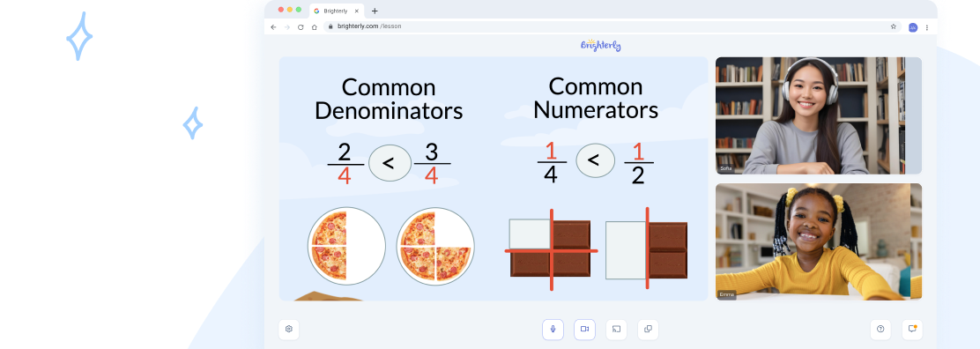Image resolution: width=980 pixels, height=349 pixels.
Task: Open a new browser tab
Action: click(x=375, y=11)
